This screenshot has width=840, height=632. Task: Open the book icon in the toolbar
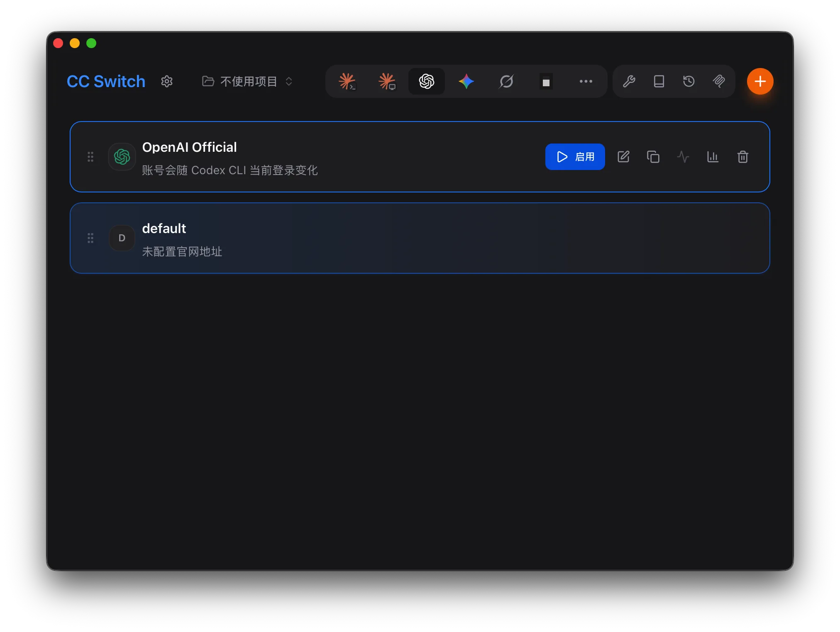click(x=659, y=81)
